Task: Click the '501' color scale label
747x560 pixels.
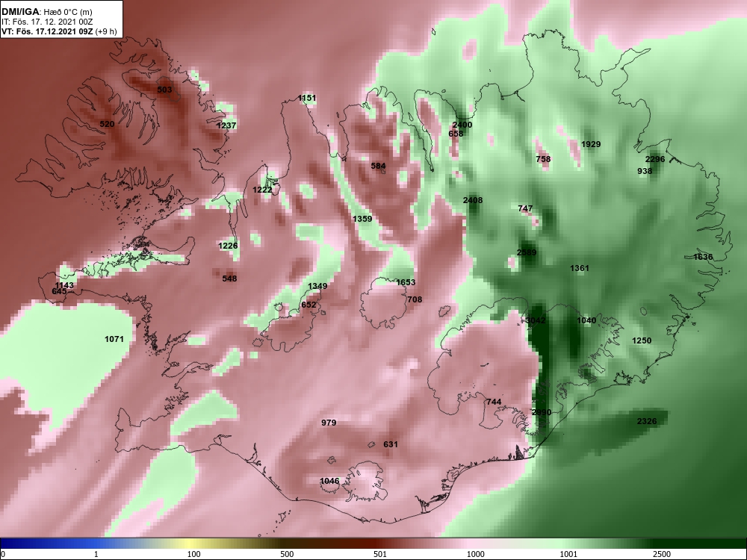Action: [379, 554]
